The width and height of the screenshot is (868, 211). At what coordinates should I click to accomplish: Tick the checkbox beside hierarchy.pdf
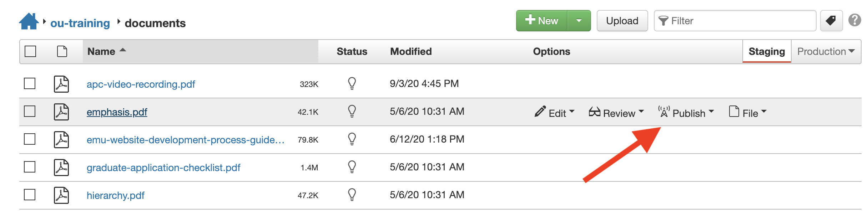point(30,195)
